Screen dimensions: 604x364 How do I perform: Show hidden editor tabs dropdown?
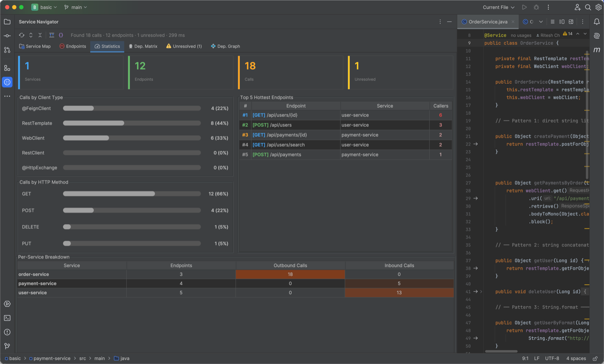point(541,22)
